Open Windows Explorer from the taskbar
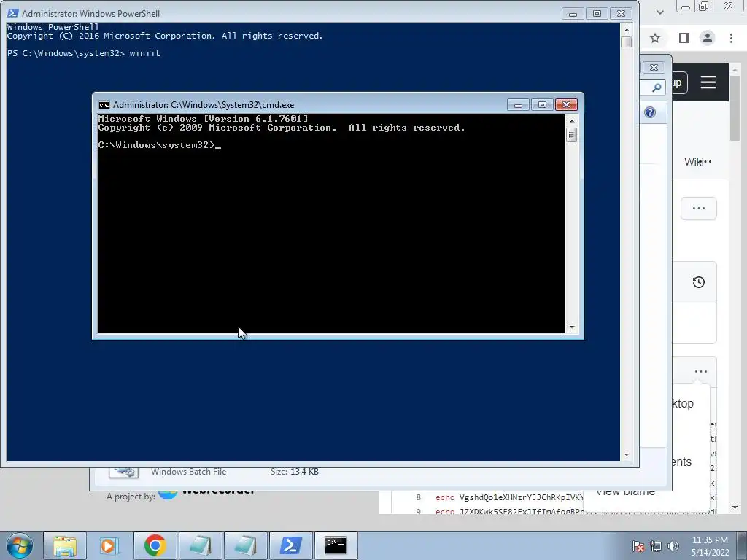 point(65,545)
